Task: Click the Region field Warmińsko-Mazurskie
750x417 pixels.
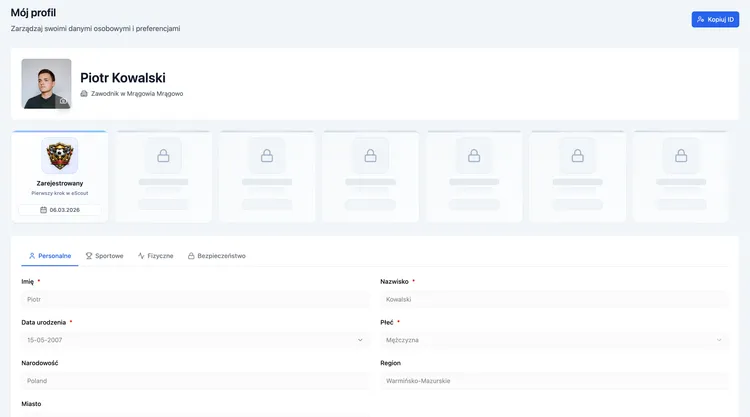Action: point(554,381)
